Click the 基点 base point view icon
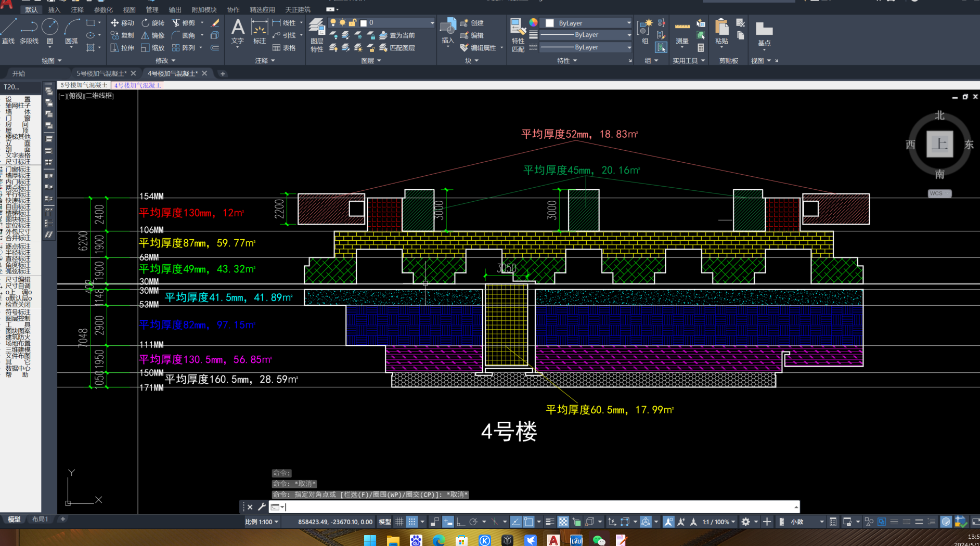The width and height of the screenshot is (980, 546). (x=764, y=34)
